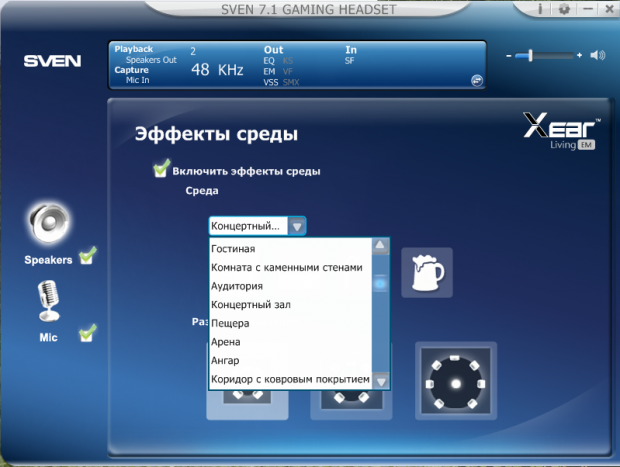This screenshot has height=467, width=620.
Task: Choose Гостиная from the list
Action: click(291, 249)
